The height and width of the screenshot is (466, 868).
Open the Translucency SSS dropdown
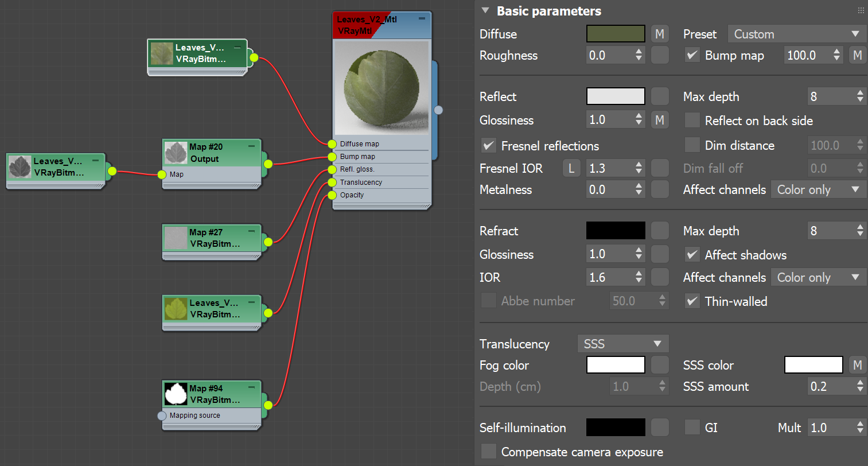pos(623,343)
